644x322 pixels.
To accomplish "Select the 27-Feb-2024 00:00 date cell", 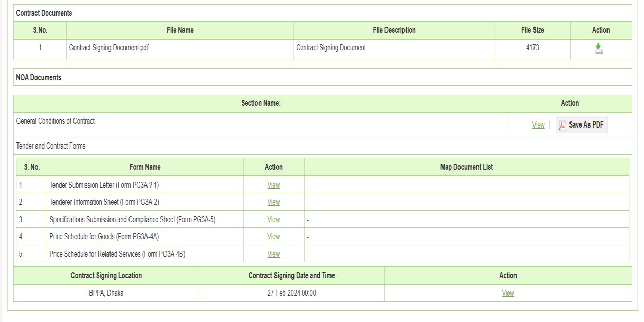I will (x=292, y=293).
